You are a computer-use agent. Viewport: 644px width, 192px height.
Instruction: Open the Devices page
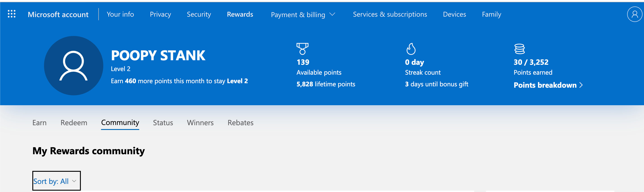click(x=454, y=14)
